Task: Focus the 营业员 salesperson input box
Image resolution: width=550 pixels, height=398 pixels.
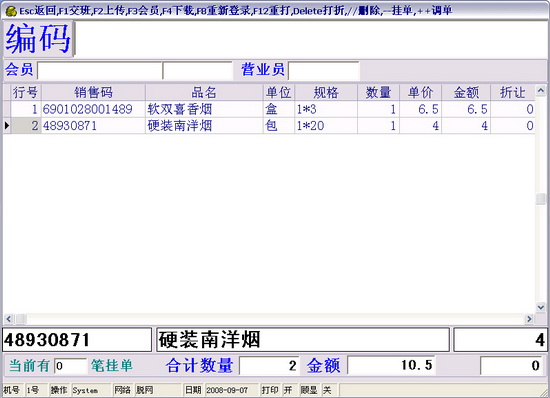Action: tap(323, 70)
